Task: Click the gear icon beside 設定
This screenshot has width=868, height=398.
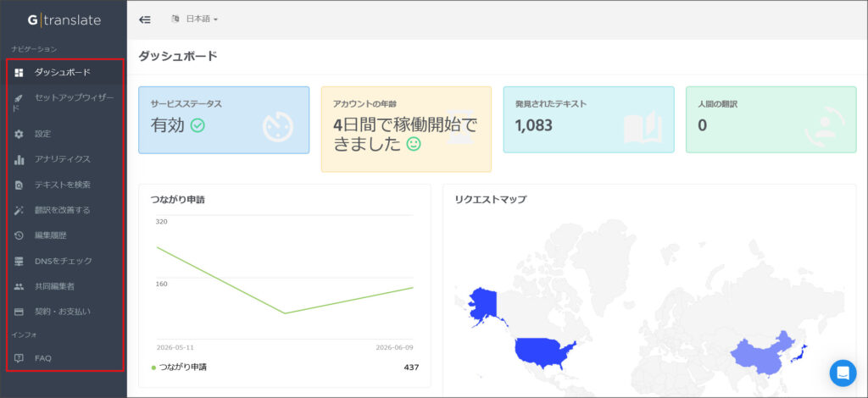Action: pos(19,134)
